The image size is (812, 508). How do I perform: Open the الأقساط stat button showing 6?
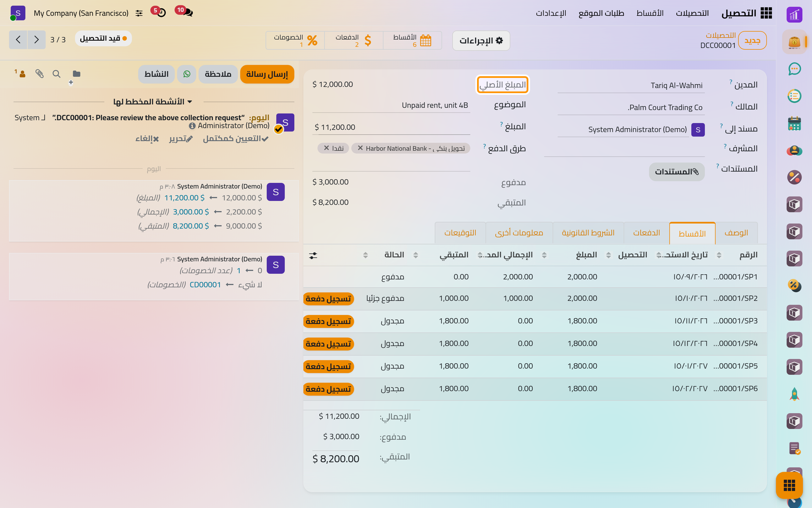(412, 41)
